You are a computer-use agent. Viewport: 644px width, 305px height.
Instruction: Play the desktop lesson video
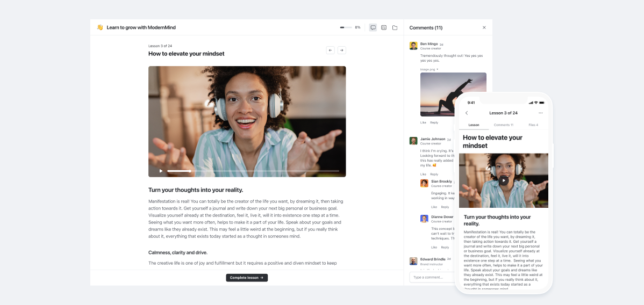pos(161,171)
